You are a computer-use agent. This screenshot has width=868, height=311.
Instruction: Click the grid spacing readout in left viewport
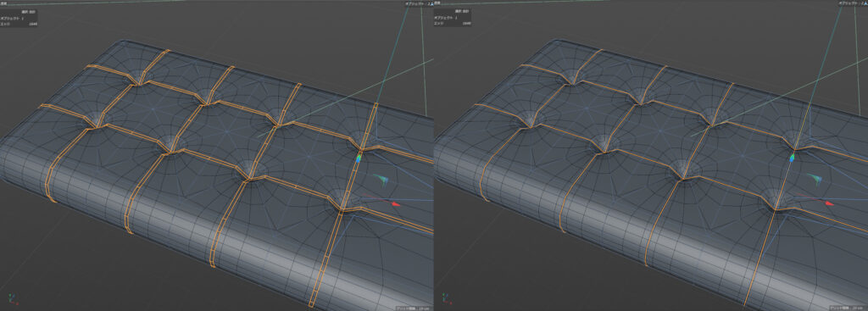(414, 308)
